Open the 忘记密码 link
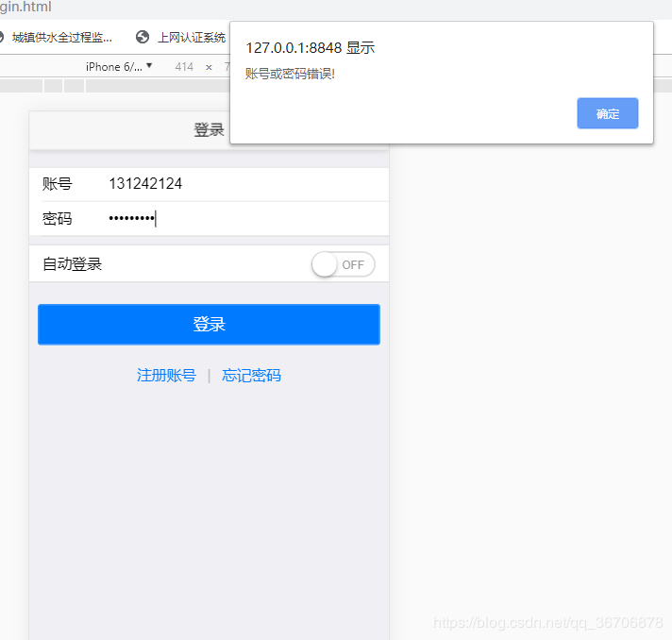Image resolution: width=672 pixels, height=640 pixels. 251,376
